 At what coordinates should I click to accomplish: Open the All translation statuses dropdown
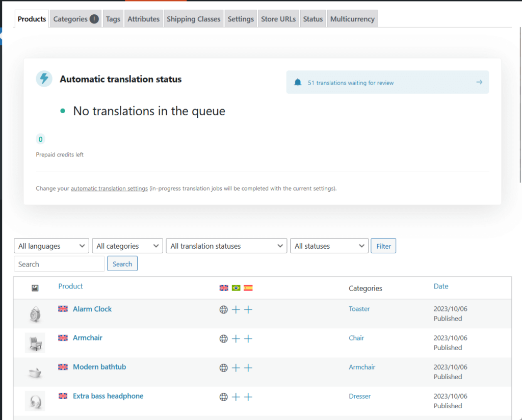tap(226, 246)
